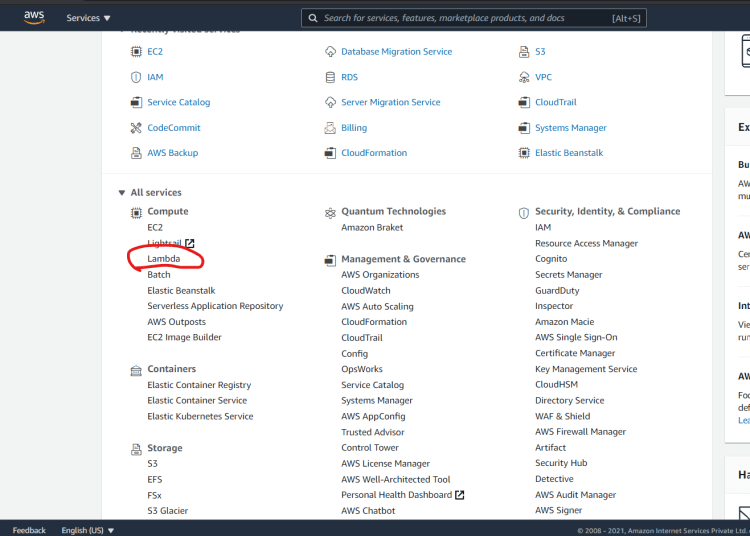Click the RDS database icon
Image resolution: width=750 pixels, height=536 pixels.
click(330, 77)
